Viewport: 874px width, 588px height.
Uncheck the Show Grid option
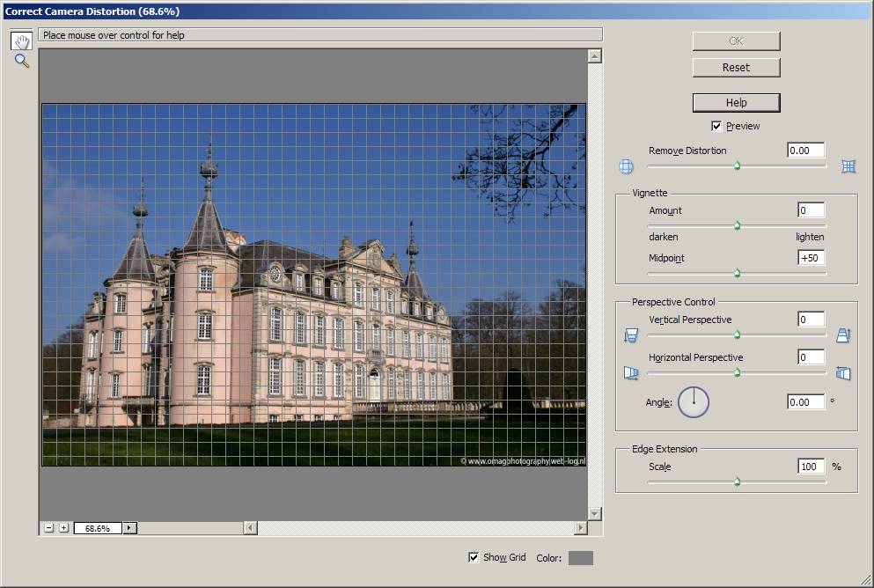point(474,557)
